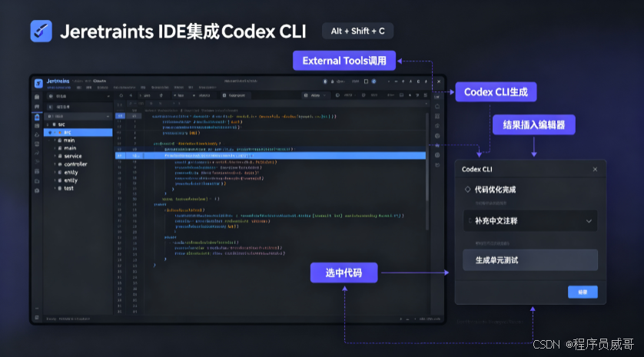Select the highlighted src folder row
644x357 pixels.
click(78, 132)
